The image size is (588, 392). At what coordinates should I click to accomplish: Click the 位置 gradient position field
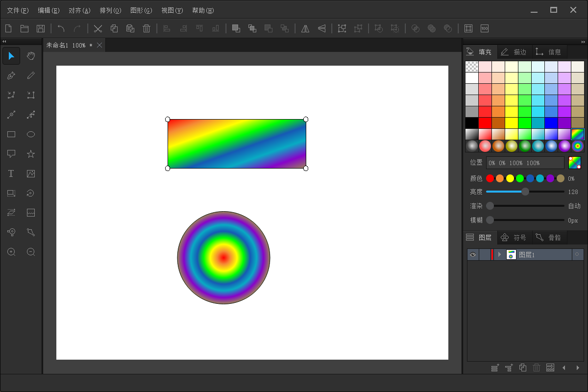(525, 163)
